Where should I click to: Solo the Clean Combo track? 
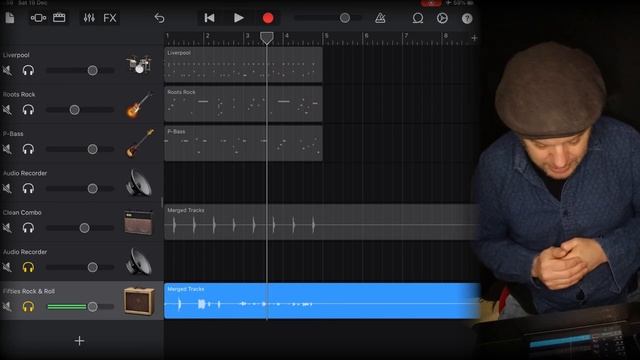click(x=28, y=228)
